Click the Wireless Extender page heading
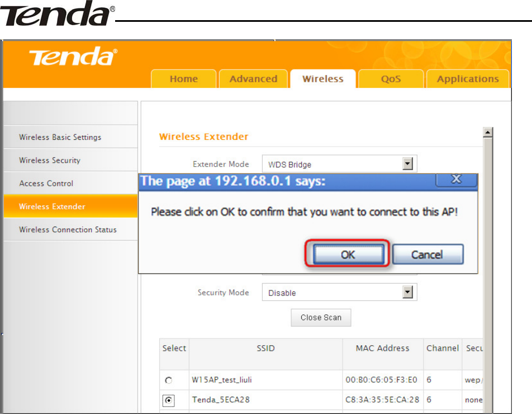The image size is (532, 414). click(x=204, y=137)
